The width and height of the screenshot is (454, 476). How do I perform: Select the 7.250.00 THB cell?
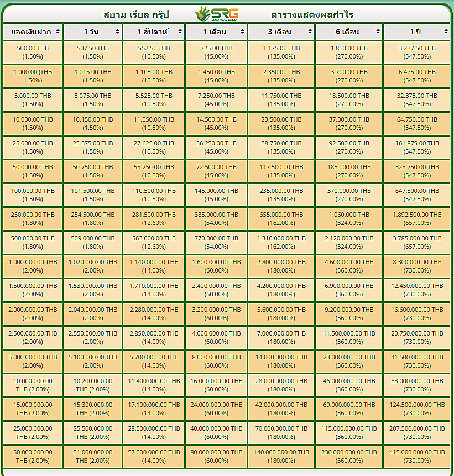click(x=216, y=100)
